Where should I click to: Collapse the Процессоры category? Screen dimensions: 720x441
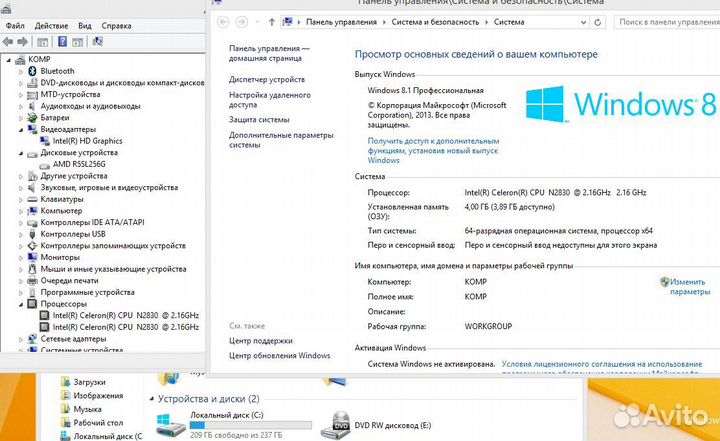point(21,304)
